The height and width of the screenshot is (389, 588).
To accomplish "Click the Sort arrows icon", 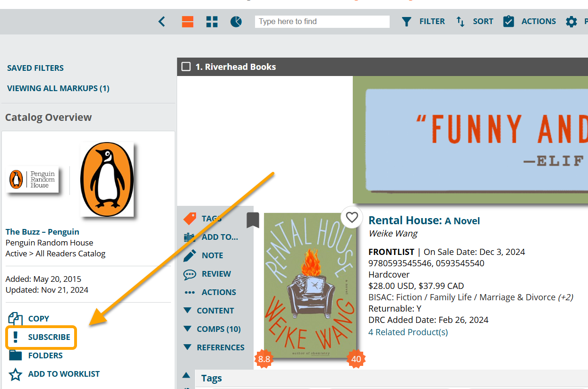I will (x=460, y=21).
